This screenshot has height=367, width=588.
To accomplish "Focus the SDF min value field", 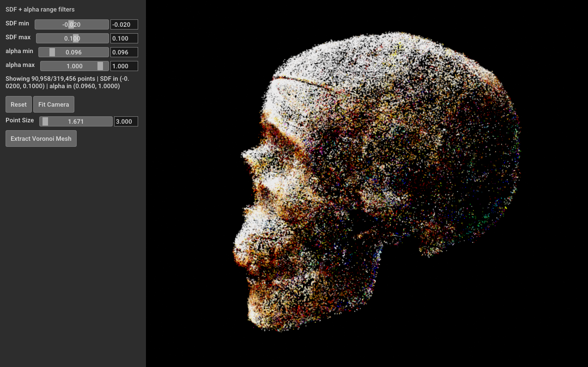I will tap(124, 24).
